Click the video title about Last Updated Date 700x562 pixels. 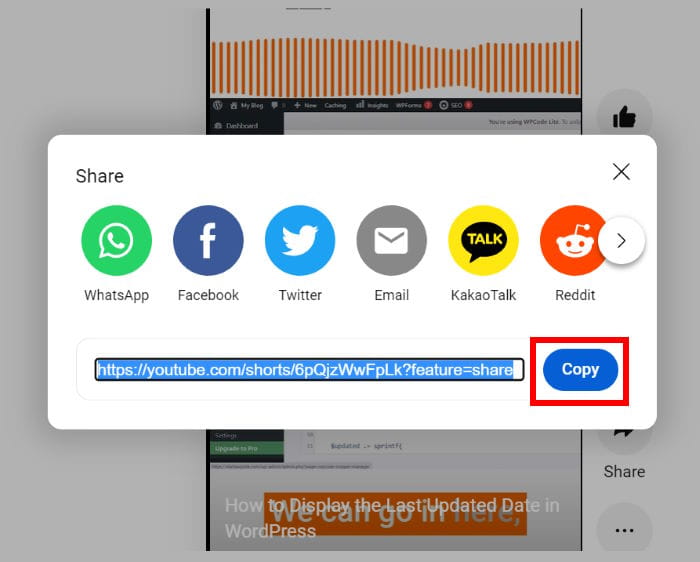click(x=392, y=518)
